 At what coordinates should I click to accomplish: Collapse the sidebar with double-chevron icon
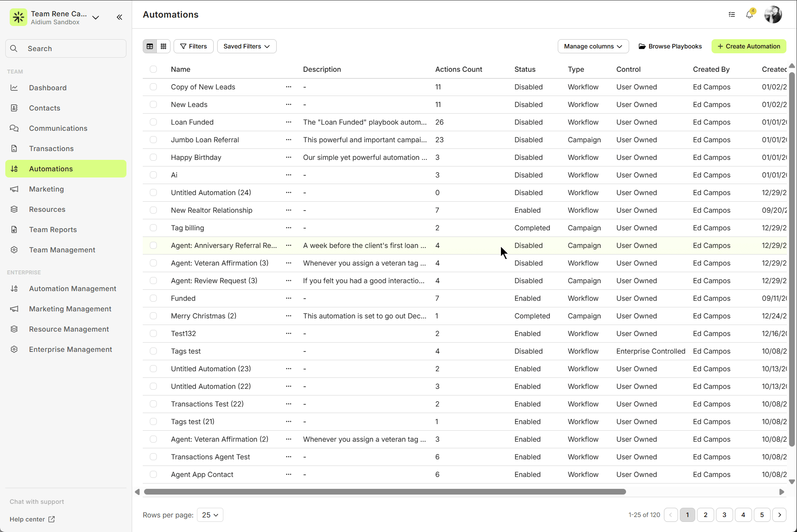tap(119, 17)
